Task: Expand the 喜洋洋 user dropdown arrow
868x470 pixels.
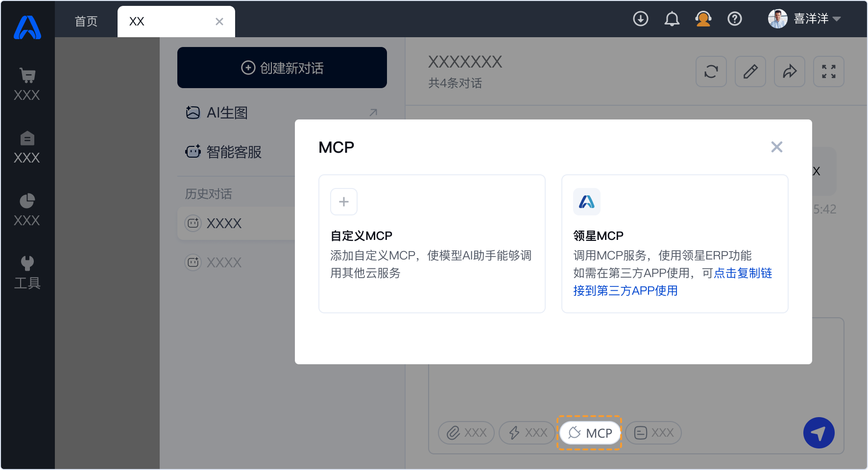Action: tap(837, 19)
